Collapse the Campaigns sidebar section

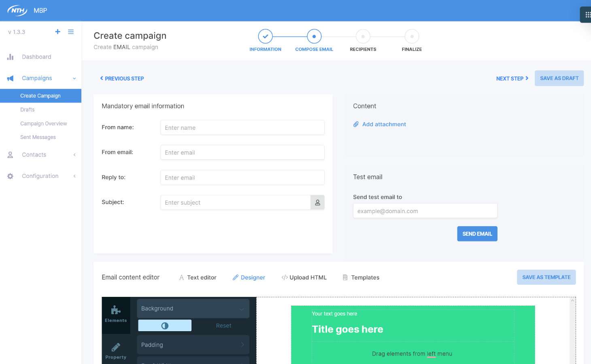pyautogui.click(x=74, y=78)
